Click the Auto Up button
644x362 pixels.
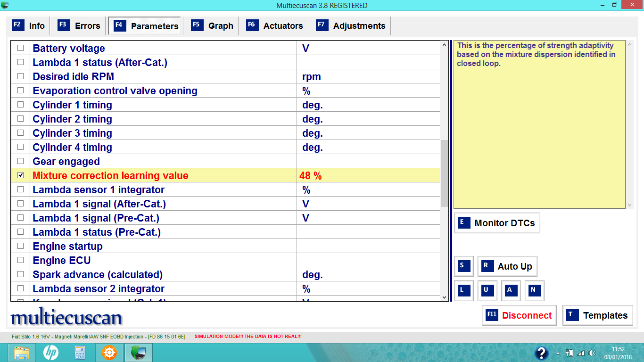pos(507,266)
